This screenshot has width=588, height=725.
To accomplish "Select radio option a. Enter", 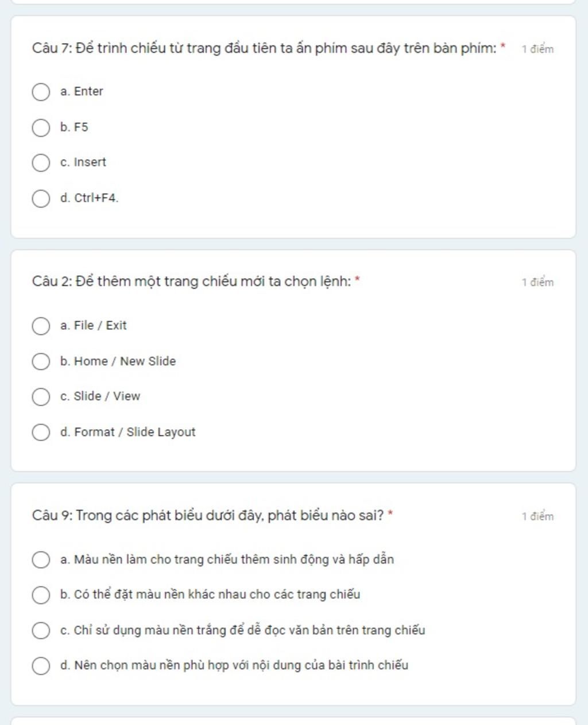I will point(41,92).
